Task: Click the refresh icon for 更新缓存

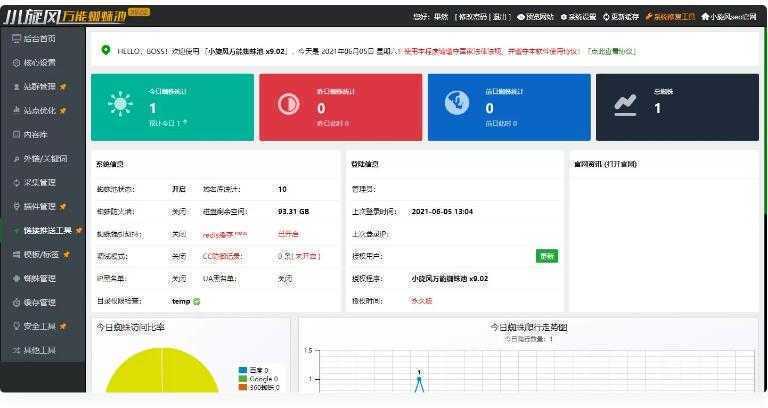Action: pos(606,17)
